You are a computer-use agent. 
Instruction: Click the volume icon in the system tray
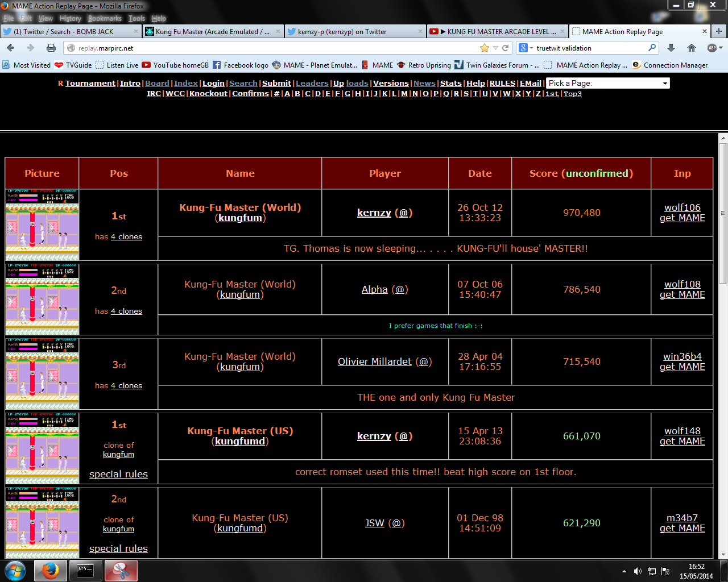pyautogui.click(x=638, y=571)
